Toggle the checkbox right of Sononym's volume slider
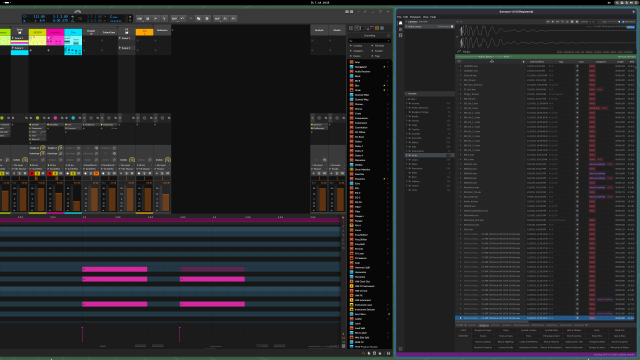640x360 pixels. click(x=623, y=22)
